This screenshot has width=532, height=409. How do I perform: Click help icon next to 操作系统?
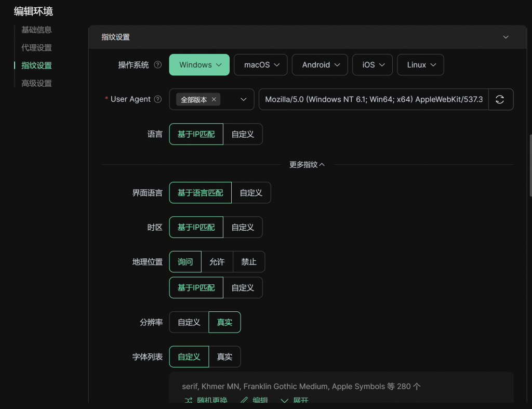(x=158, y=65)
